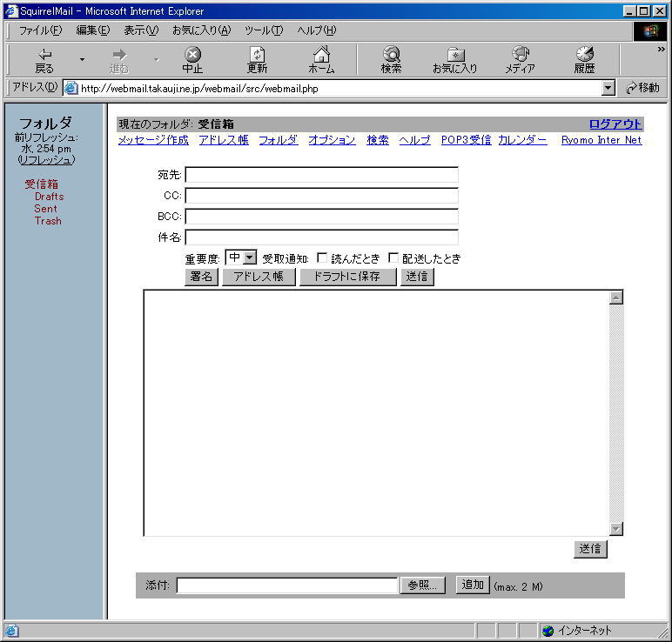The width and height of the screenshot is (672, 642).
Task: Click the POP3受信 link
Action: 467,140
